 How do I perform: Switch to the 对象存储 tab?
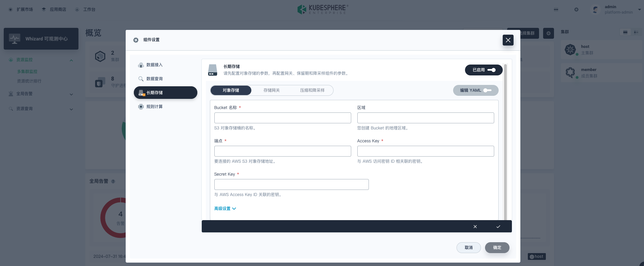pyautogui.click(x=231, y=90)
